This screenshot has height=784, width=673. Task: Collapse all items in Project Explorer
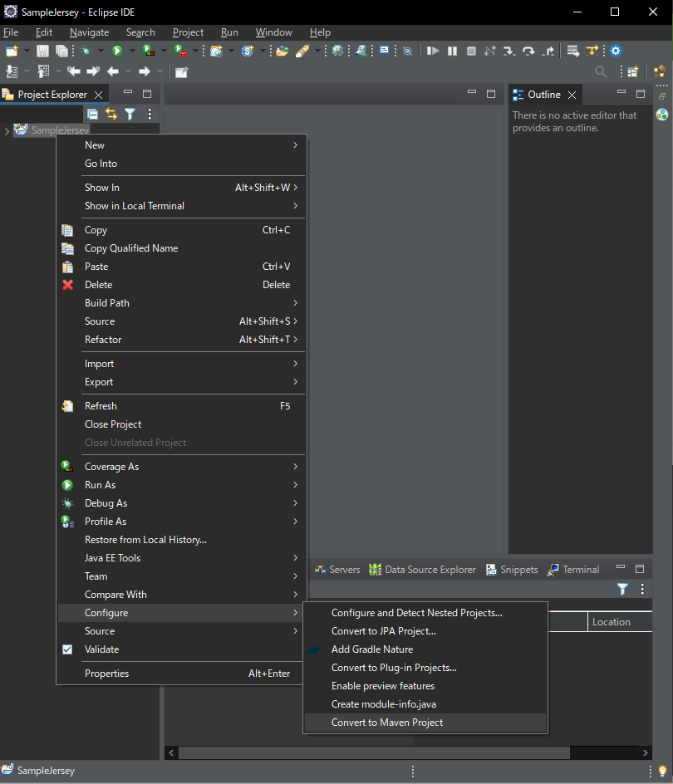click(93, 114)
